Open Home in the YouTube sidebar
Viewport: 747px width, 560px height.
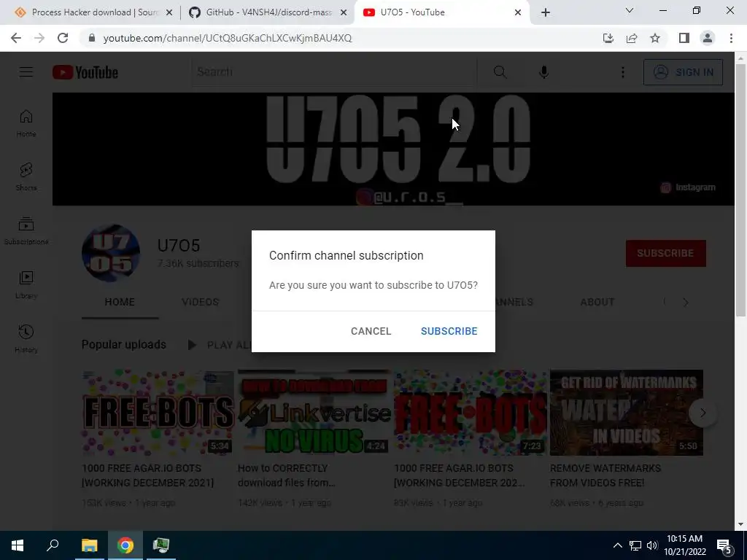pyautogui.click(x=26, y=123)
